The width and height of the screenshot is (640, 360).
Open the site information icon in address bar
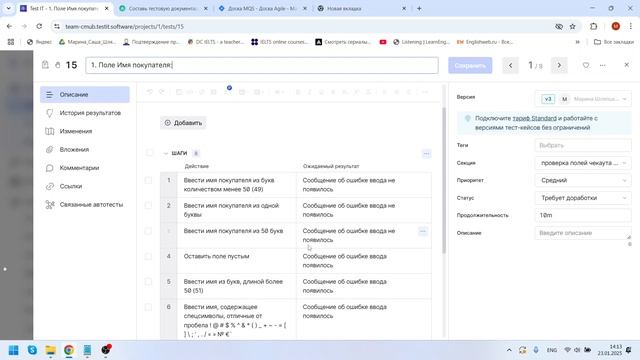point(57,27)
